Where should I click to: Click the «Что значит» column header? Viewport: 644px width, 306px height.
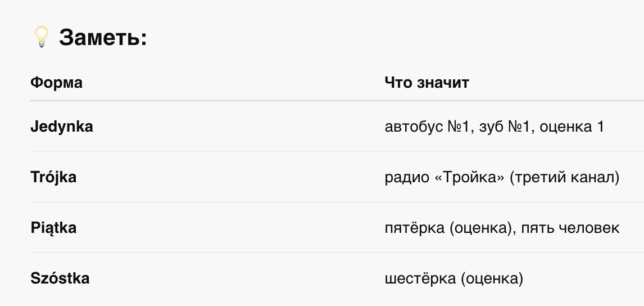tap(427, 83)
